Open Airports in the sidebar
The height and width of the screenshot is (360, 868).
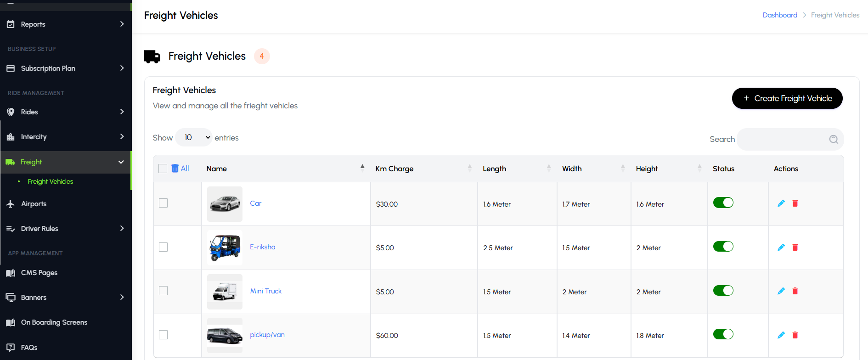tap(34, 204)
